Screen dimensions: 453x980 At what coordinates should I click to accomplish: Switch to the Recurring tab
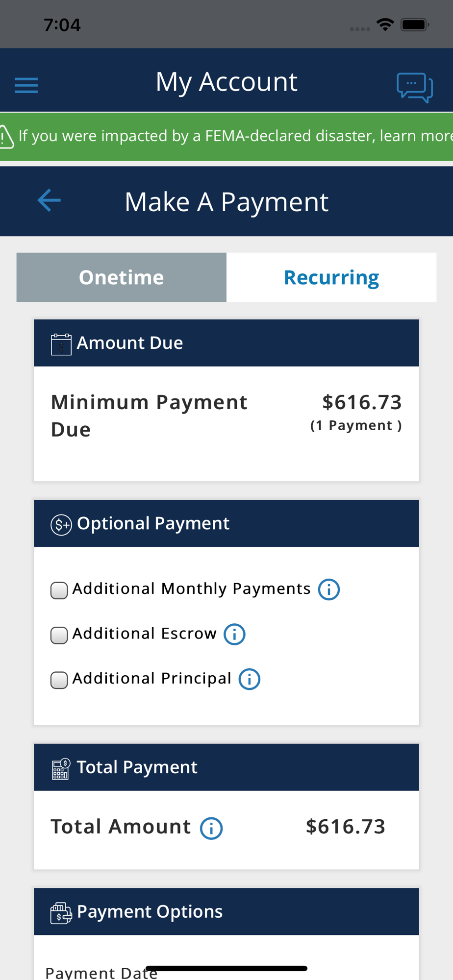pos(331,277)
